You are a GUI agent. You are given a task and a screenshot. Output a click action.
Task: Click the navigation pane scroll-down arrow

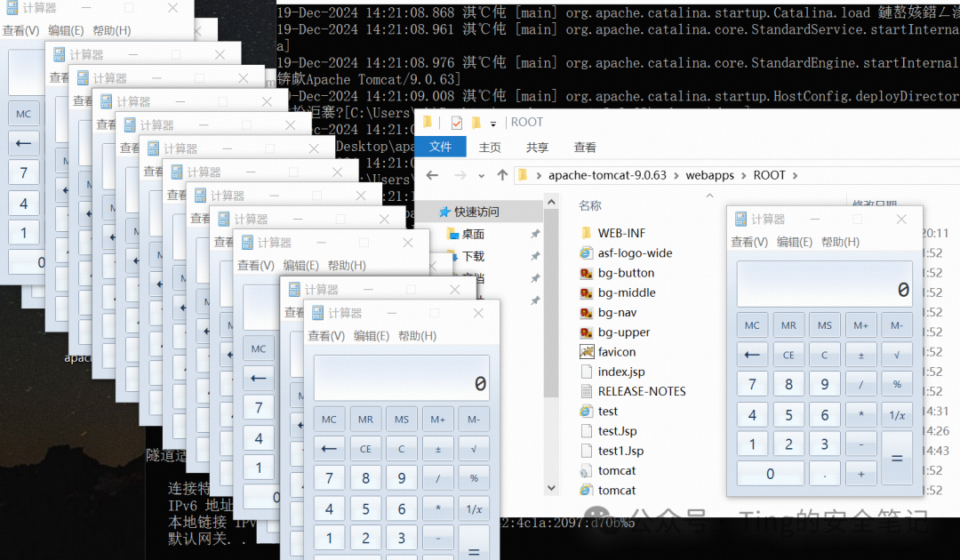pos(551,488)
